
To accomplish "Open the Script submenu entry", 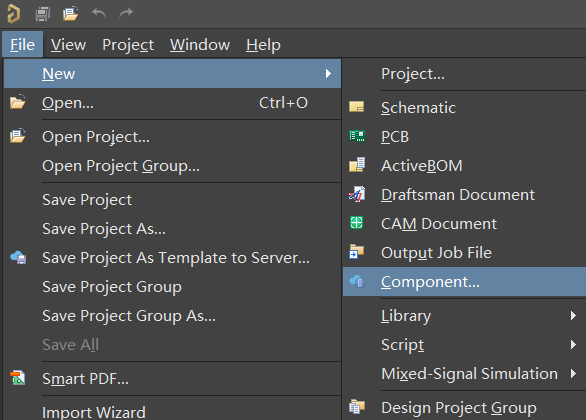I will point(465,344).
